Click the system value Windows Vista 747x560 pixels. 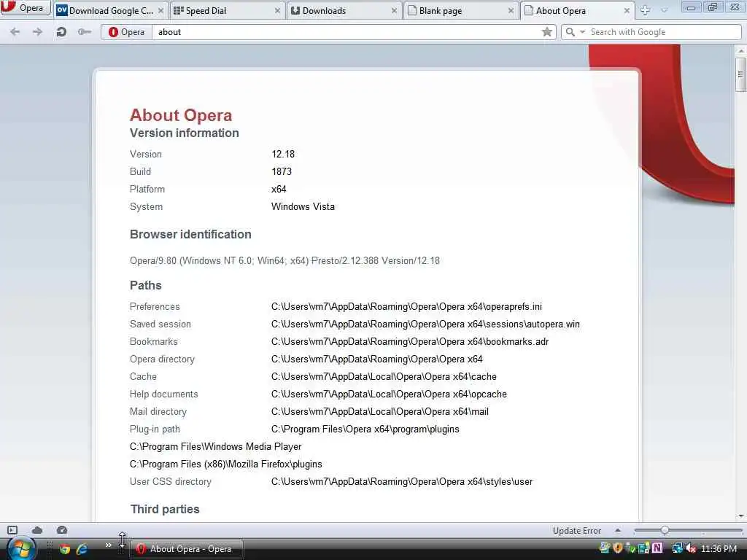point(303,206)
